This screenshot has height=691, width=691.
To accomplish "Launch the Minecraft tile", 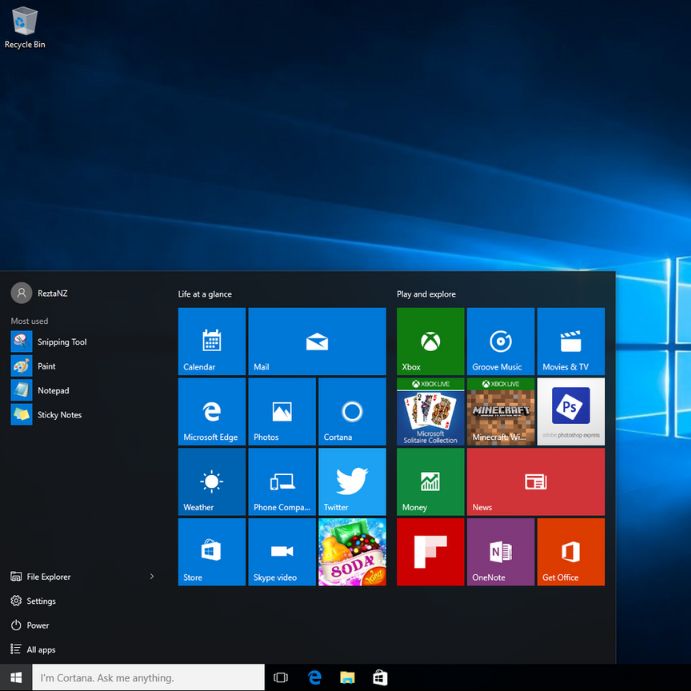I will pyautogui.click(x=501, y=411).
